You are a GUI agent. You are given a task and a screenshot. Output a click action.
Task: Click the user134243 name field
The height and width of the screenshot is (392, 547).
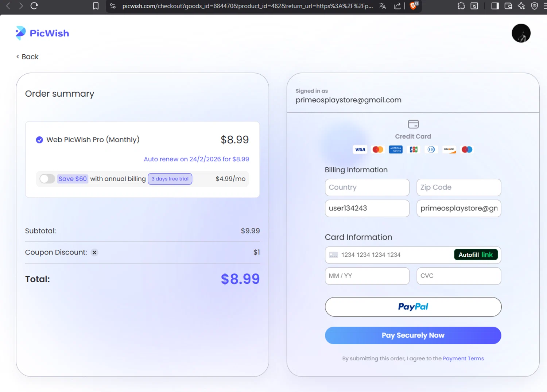pyautogui.click(x=367, y=208)
